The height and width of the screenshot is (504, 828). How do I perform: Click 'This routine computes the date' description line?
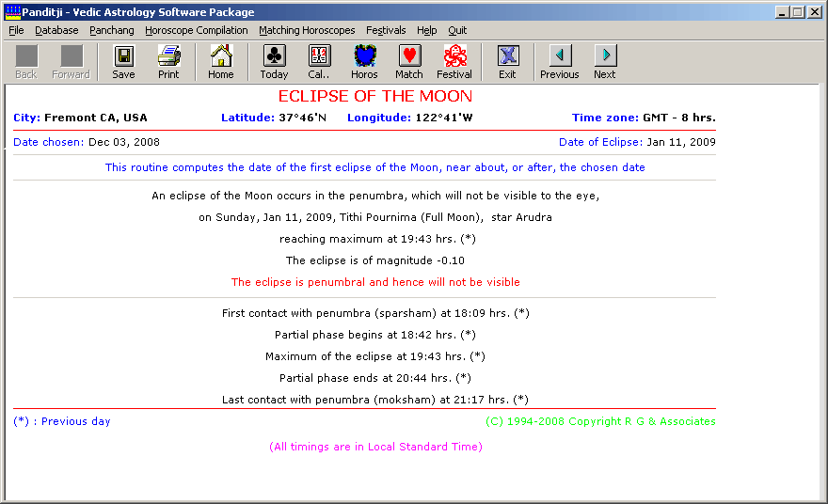374,167
